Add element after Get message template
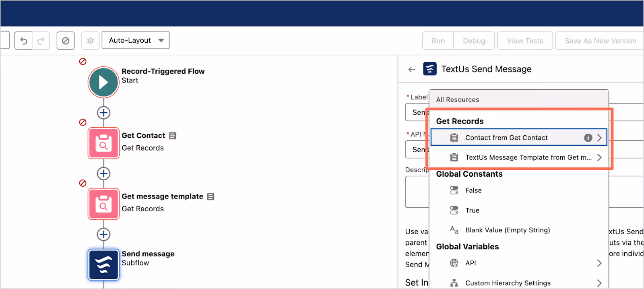The width and height of the screenshot is (644, 289). coord(103,234)
